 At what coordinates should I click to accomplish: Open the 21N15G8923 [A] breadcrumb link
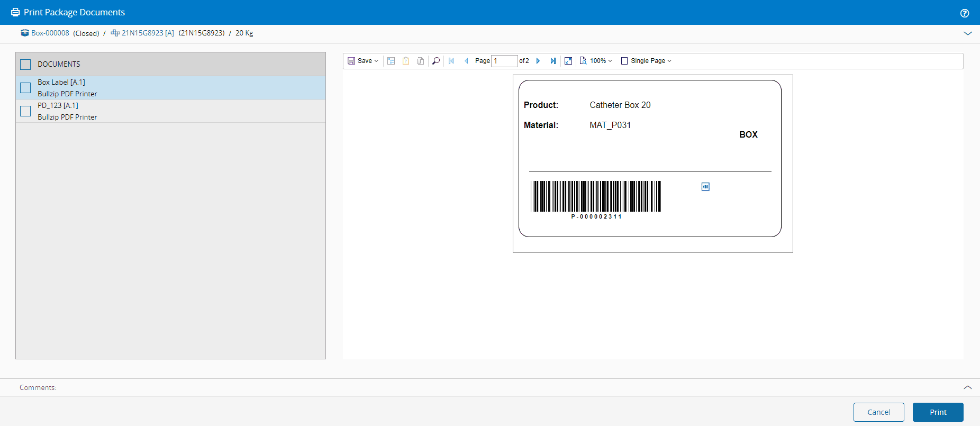pos(147,33)
